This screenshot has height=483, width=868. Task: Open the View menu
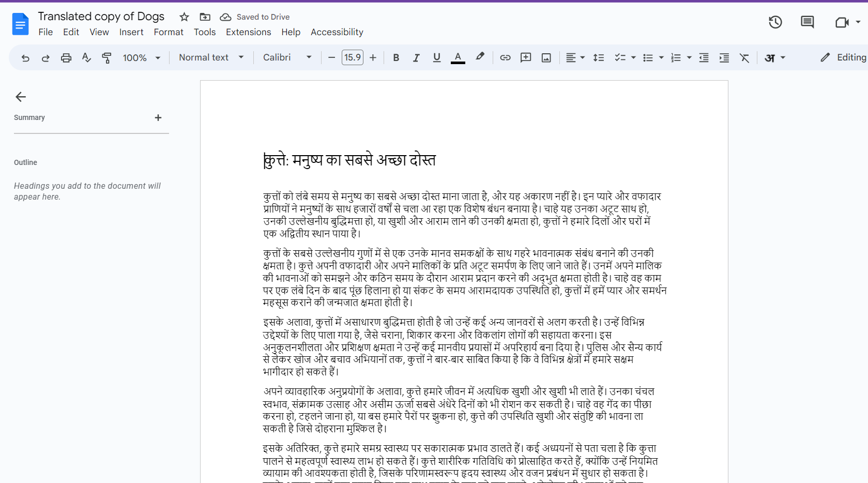[99, 32]
